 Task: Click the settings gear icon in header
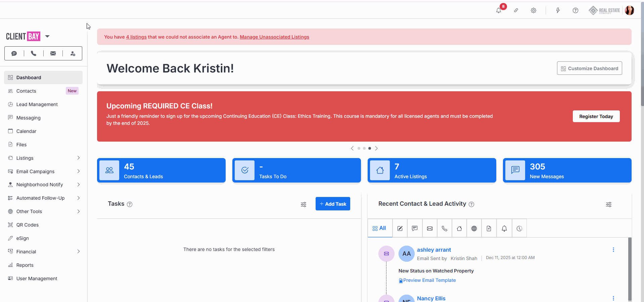pyautogui.click(x=533, y=10)
